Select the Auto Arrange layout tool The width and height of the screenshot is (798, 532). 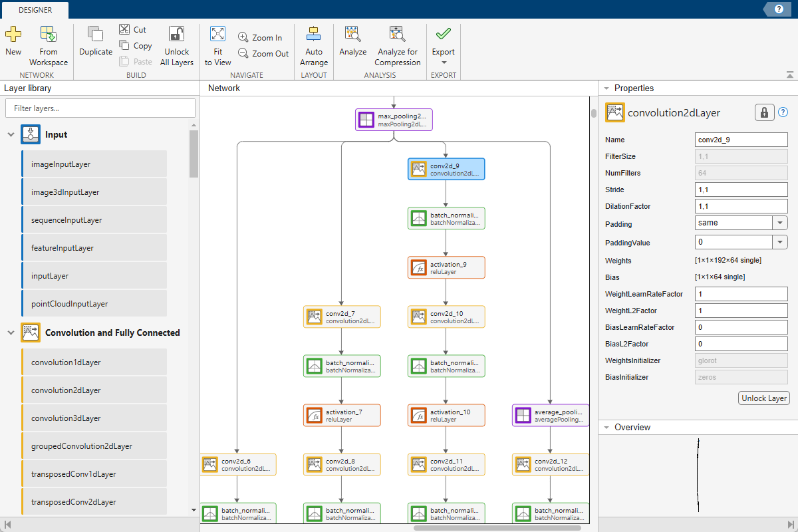[313, 41]
